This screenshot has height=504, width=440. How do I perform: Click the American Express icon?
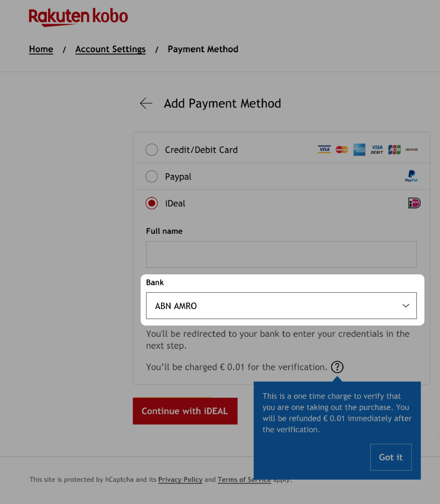pos(359,150)
